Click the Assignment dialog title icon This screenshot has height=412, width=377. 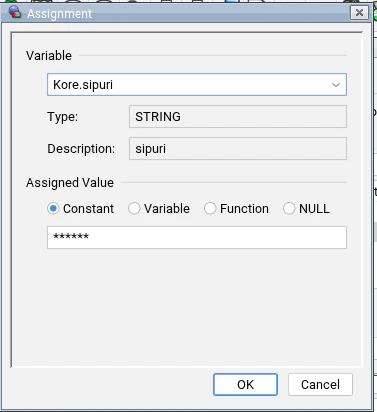15,12
